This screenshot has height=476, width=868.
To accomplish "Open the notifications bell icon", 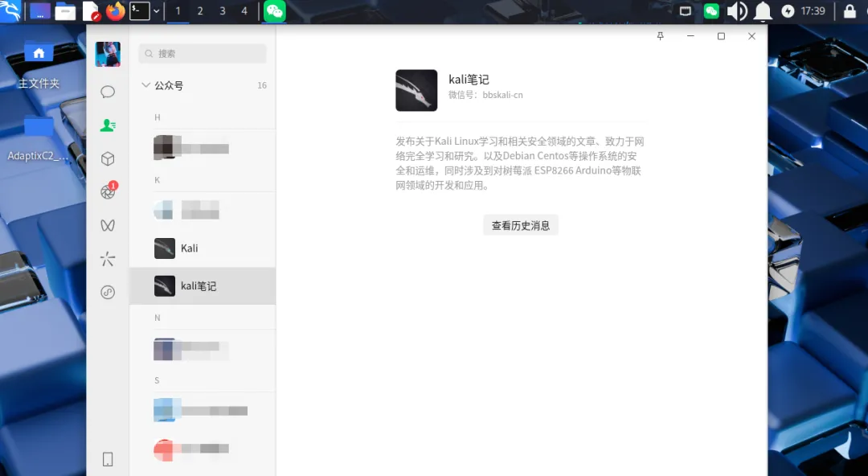I will point(764,11).
